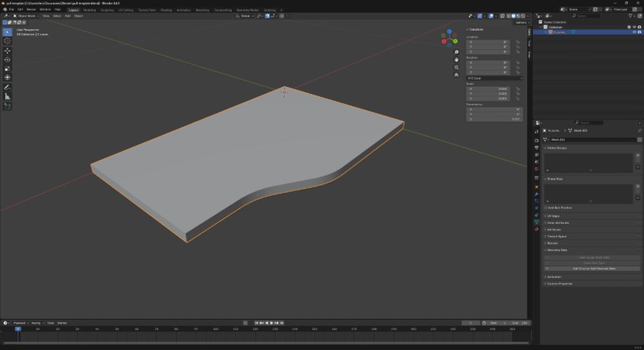The image size is (644, 350).
Task: Open Global transform orientation dropdown
Action: click(x=245, y=16)
